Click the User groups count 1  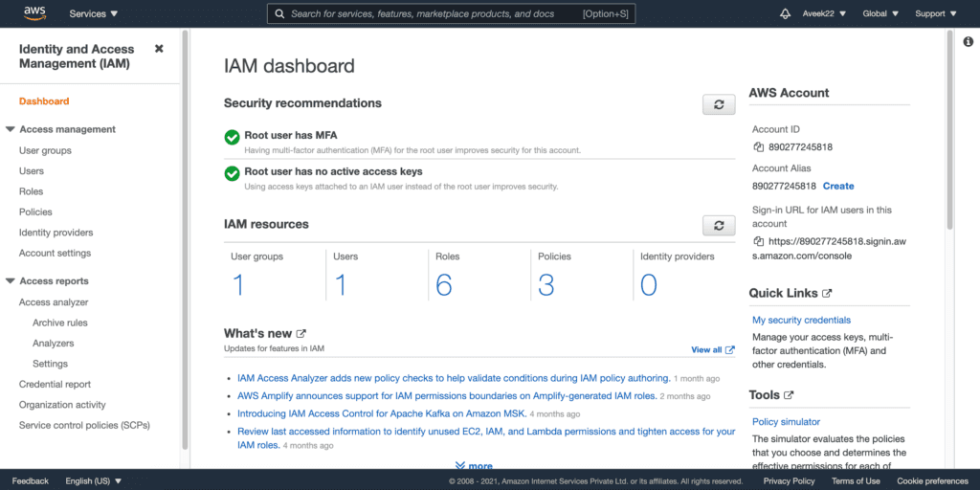tap(238, 285)
